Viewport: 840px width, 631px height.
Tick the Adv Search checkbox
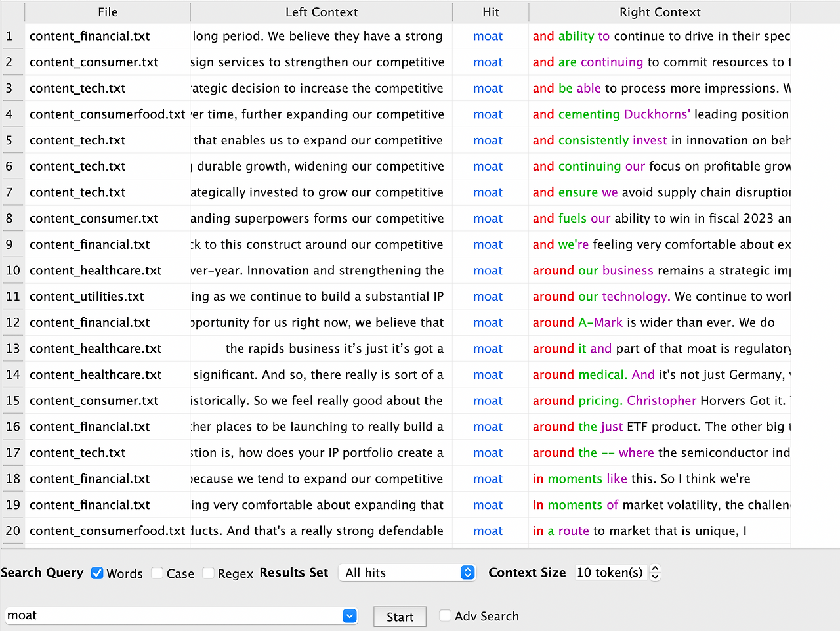click(x=445, y=616)
